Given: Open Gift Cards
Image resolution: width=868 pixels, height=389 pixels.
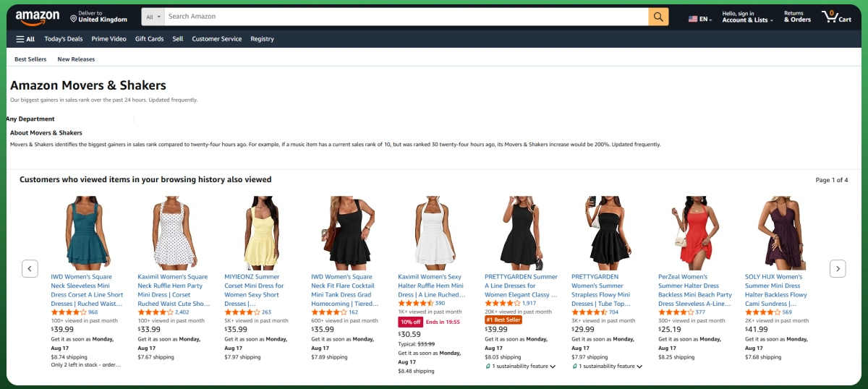Looking at the screenshot, I should [149, 39].
